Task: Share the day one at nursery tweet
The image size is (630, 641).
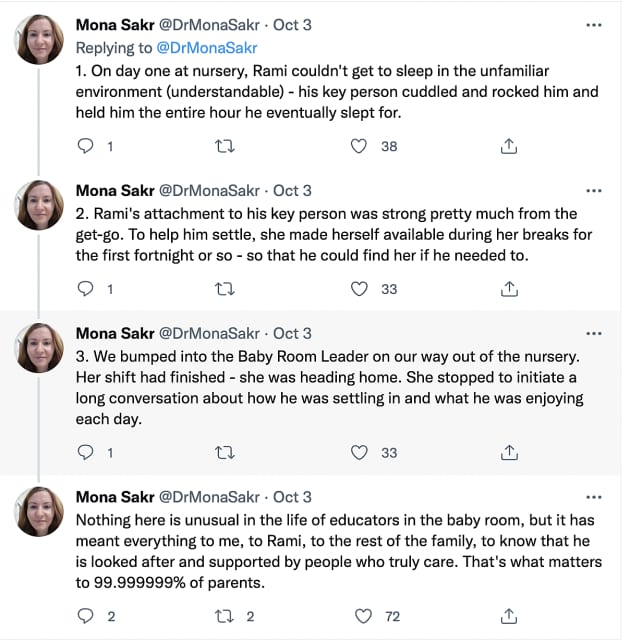Action: 508,146
